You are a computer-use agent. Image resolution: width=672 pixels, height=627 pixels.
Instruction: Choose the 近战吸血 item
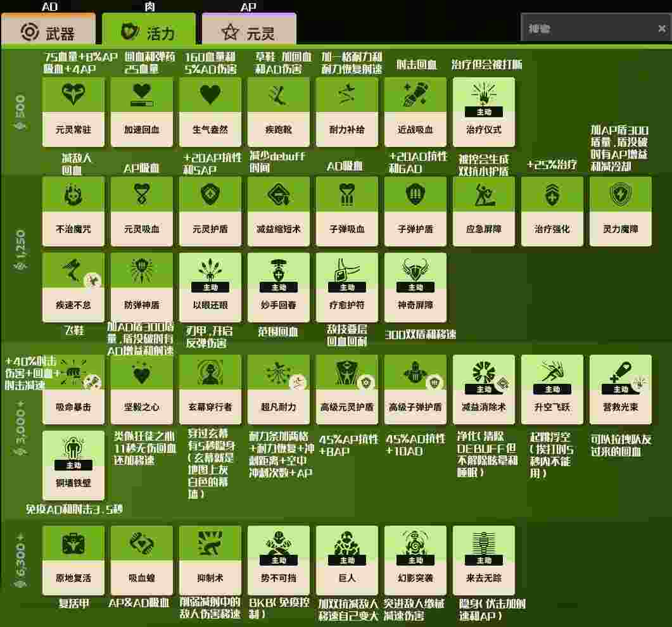(x=415, y=112)
